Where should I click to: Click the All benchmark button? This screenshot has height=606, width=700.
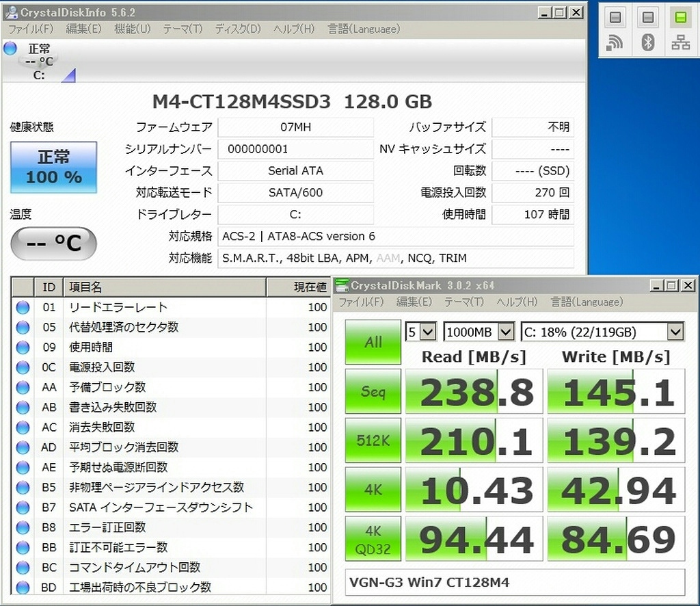[373, 342]
